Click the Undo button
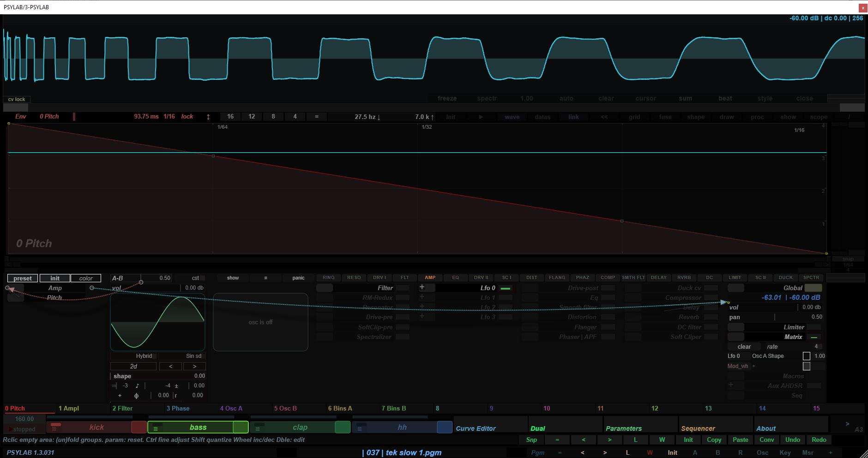 pos(792,440)
